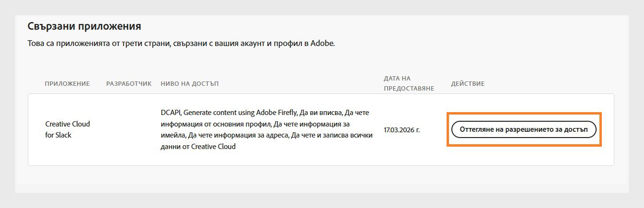Click the empty developer cell for Slack app

coord(129,129)
